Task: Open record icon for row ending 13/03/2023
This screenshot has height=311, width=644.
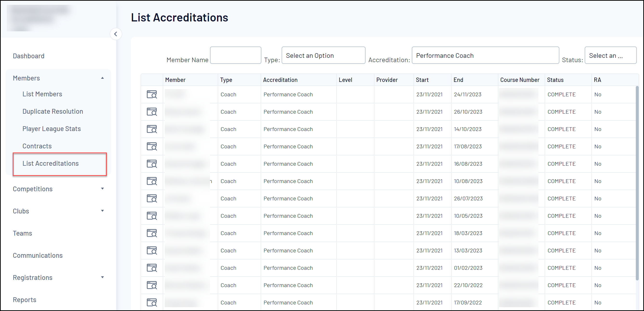Action: (x=151, y=251)
